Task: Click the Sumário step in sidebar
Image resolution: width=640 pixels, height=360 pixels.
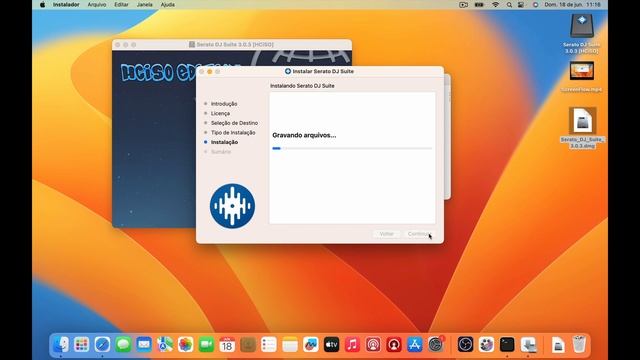Action: pyautogui.click(x=221, y=152)
